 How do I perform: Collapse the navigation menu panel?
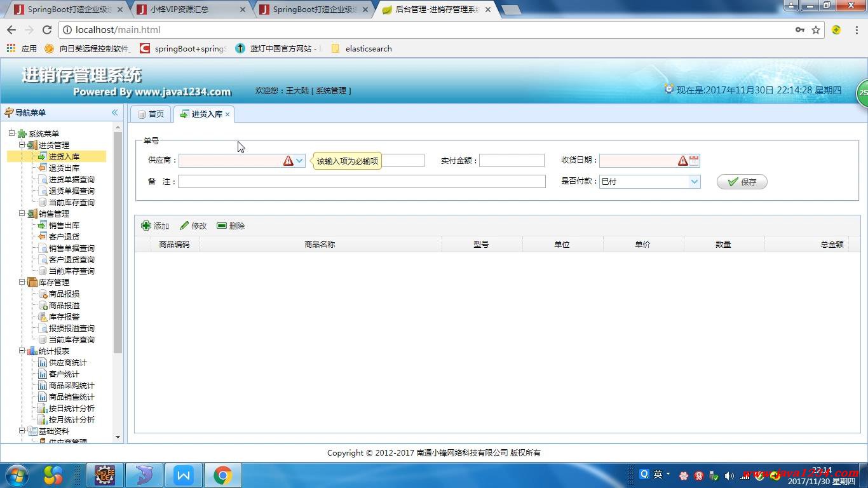[x=115, y=112]
